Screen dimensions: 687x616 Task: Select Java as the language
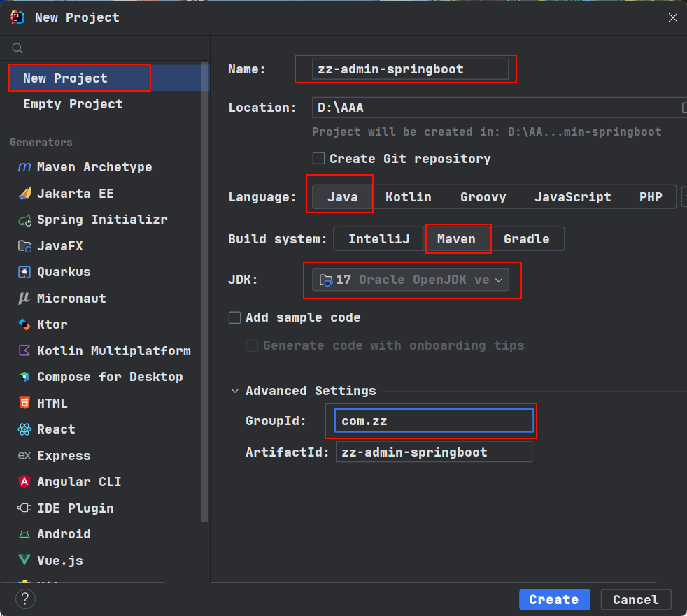pos(343,197)
